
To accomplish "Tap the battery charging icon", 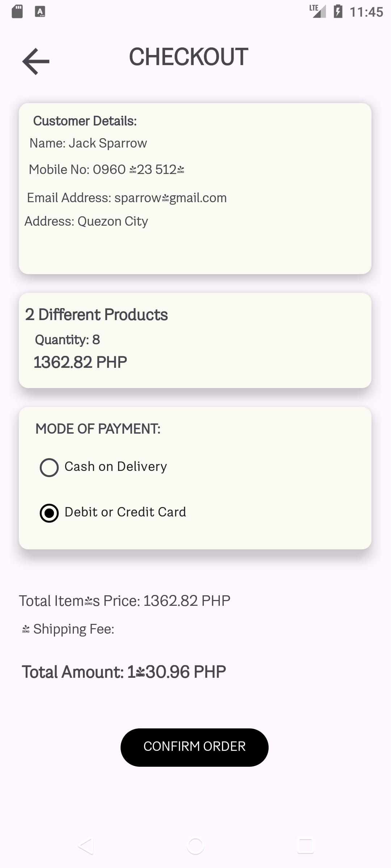I will tap(338, 12).
